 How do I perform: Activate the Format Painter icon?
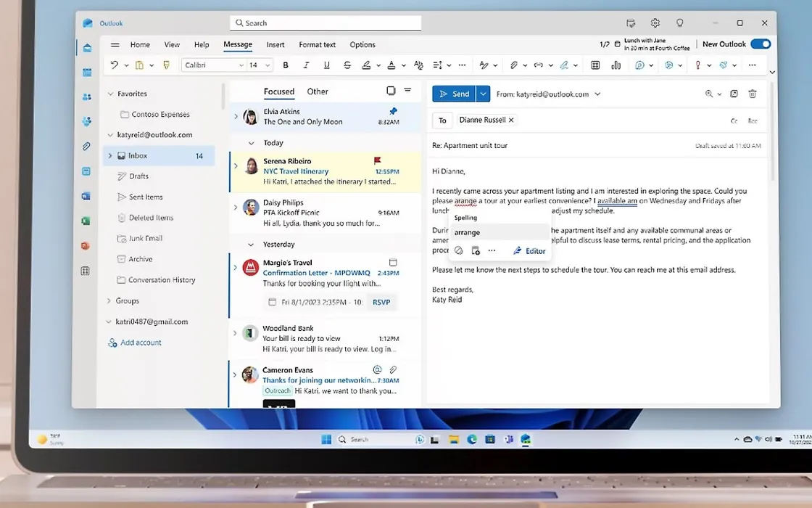(x=166, y=65)
